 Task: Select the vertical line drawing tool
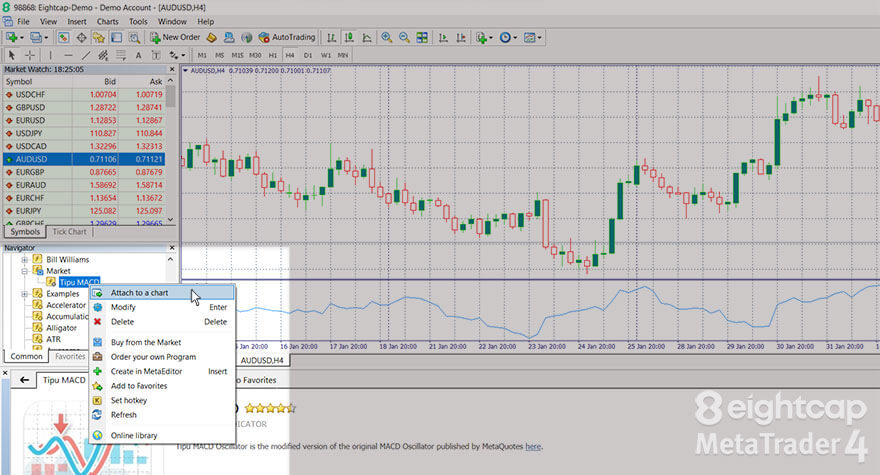pos(51,55)
